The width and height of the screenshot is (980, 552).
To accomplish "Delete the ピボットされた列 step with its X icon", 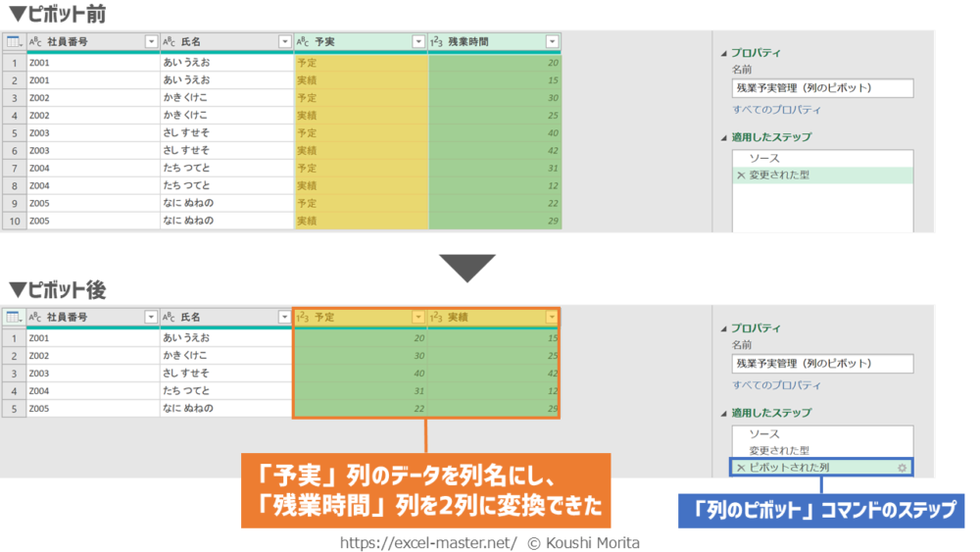I will 741,468.
